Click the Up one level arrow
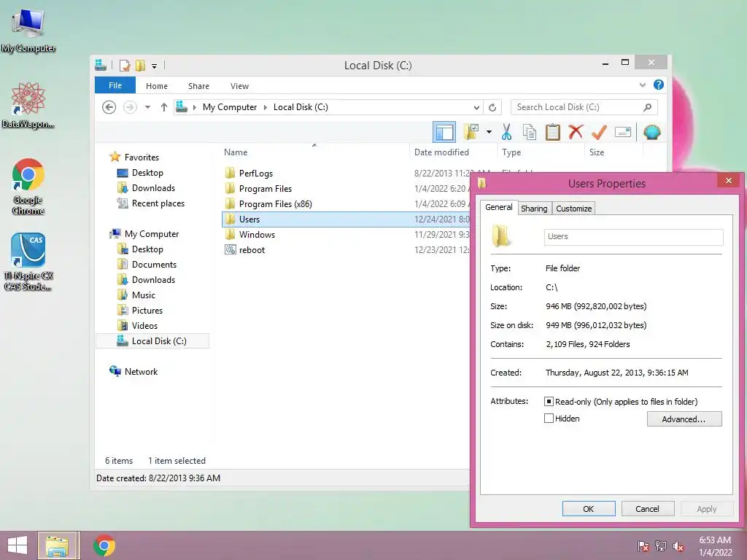 point(164,107)
